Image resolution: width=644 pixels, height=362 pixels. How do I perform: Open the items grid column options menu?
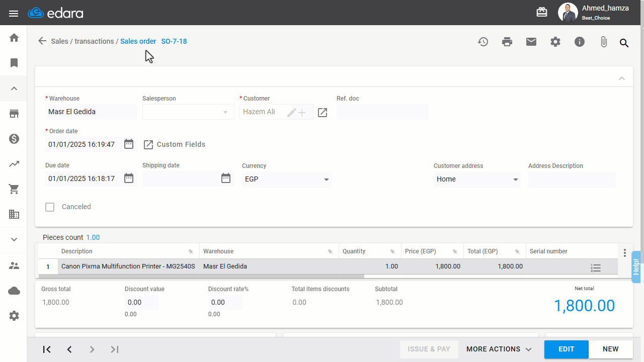click(625, 253)
